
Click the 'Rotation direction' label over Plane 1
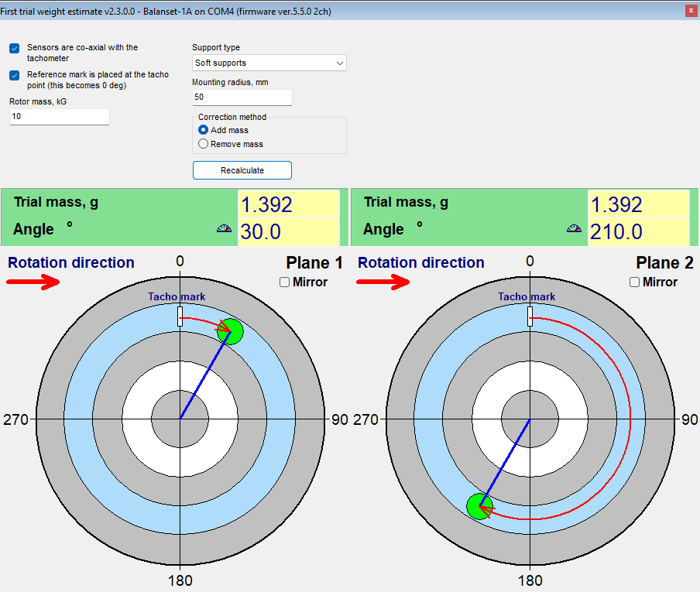point(71,262)
